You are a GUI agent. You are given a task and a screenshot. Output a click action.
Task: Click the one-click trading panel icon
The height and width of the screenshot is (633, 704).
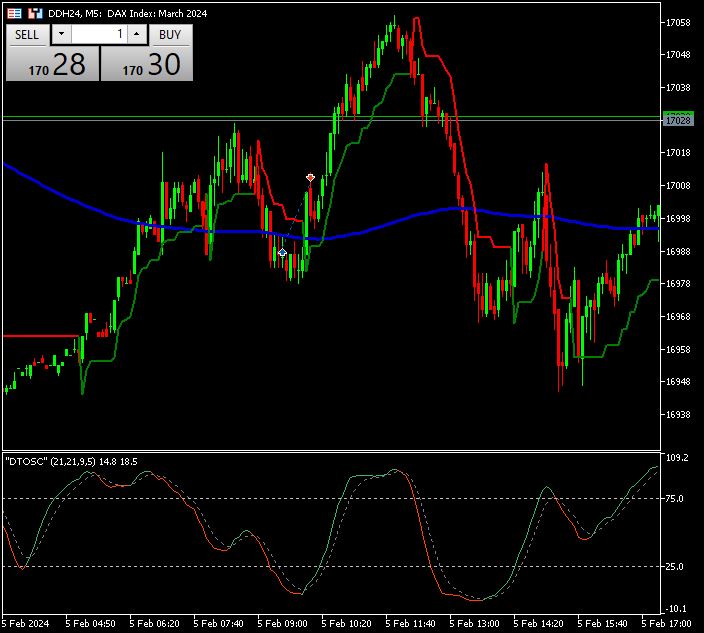pos(14,13)
